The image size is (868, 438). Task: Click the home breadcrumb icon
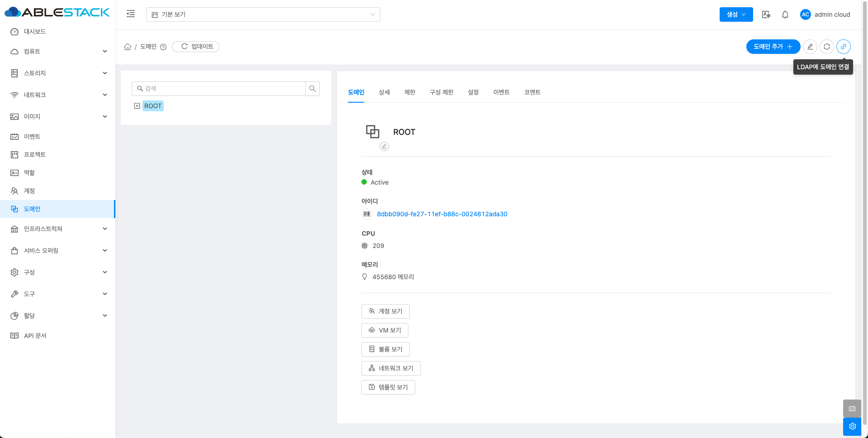(x=128, y=47)
